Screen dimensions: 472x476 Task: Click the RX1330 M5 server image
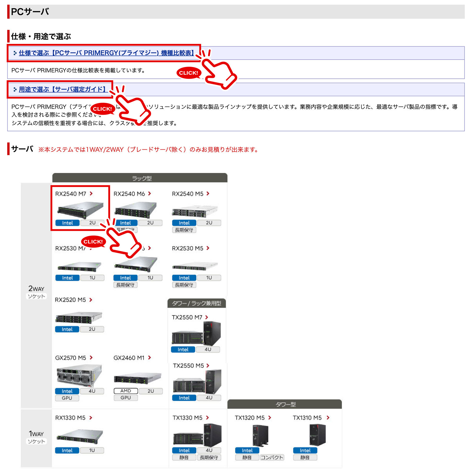[80, 437]
